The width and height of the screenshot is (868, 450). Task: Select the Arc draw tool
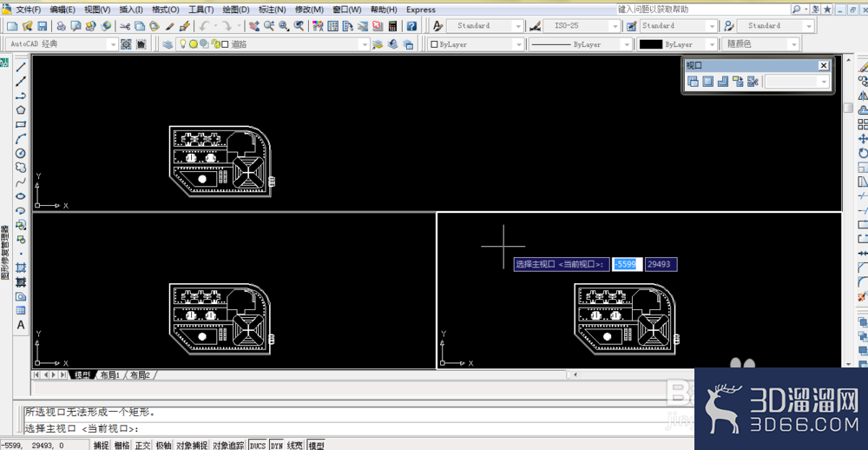pyautogui.click(x=21, y=138)
